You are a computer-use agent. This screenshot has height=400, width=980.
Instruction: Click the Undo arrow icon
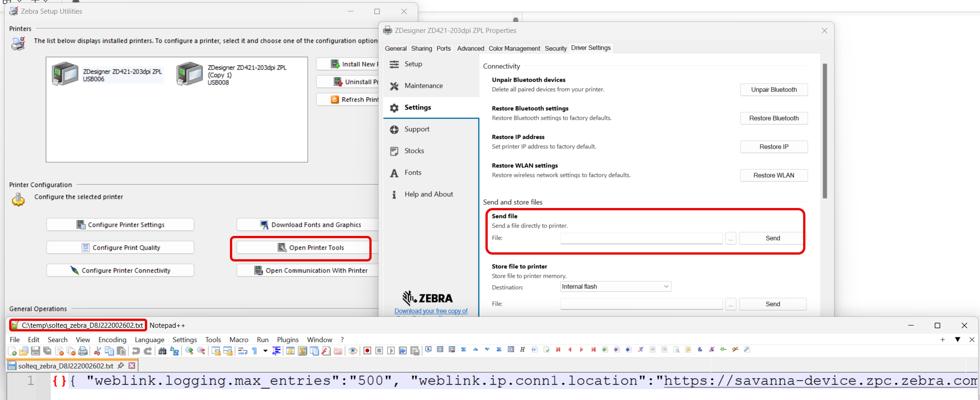coord(136,351)
